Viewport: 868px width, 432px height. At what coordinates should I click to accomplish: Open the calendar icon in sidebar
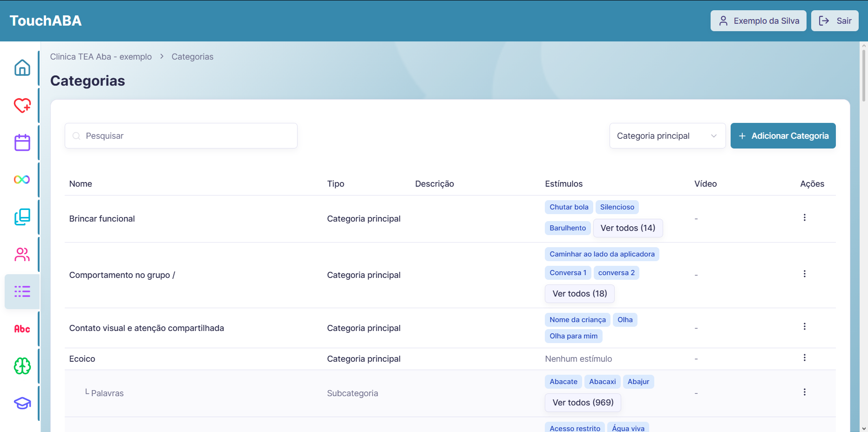tap(22, 142)
